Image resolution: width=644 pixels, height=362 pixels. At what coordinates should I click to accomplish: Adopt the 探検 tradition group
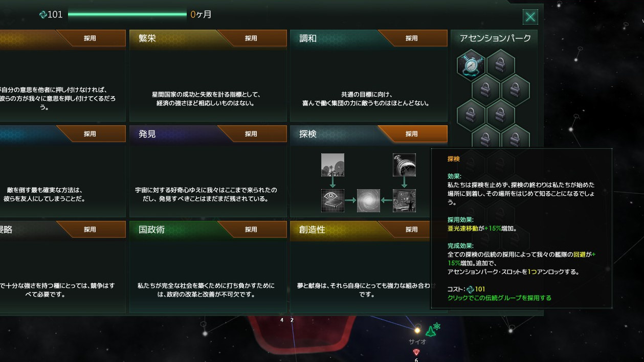(x=412, y=134)
